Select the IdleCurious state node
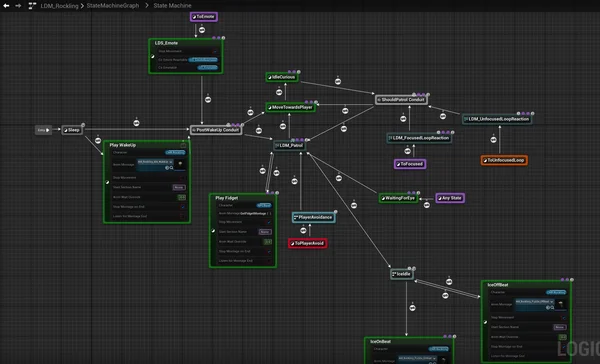Screen dimensions: 600x364 click(x=282, y=77)
